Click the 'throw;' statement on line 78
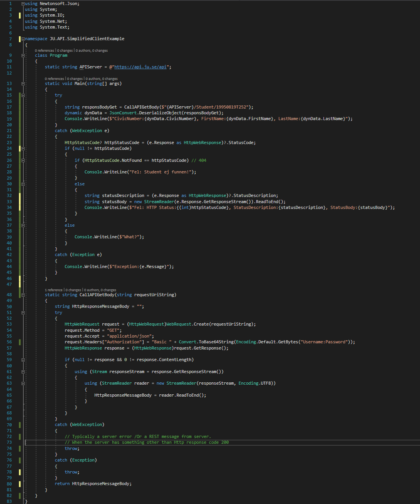This screenshot has width=420, height=504. point(72,472)
